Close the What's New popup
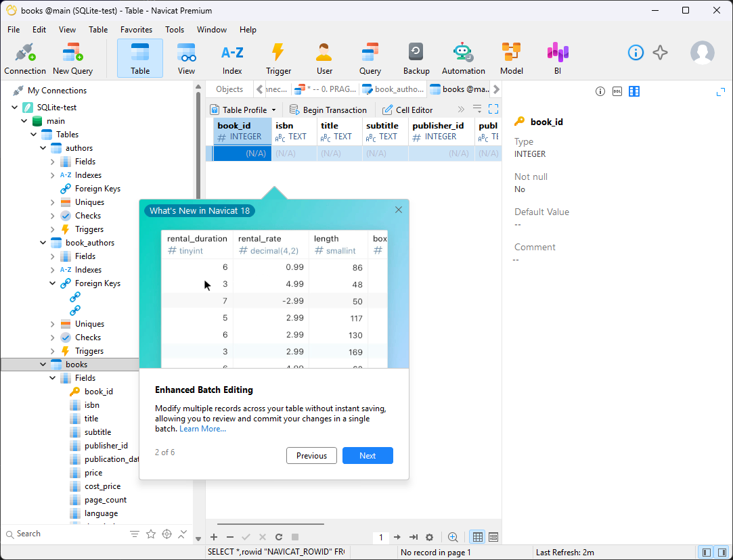The image size is (733, 560). click(x=398, y=210)
